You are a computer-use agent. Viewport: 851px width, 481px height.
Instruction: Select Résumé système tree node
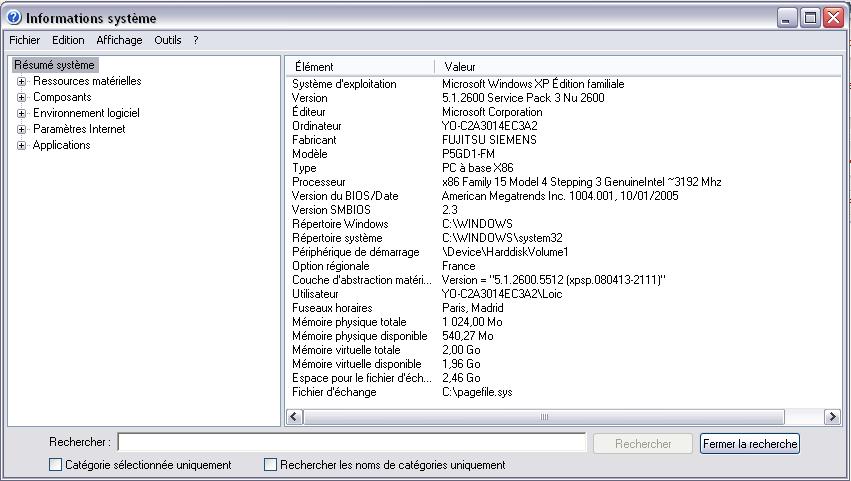pos(54,65)
